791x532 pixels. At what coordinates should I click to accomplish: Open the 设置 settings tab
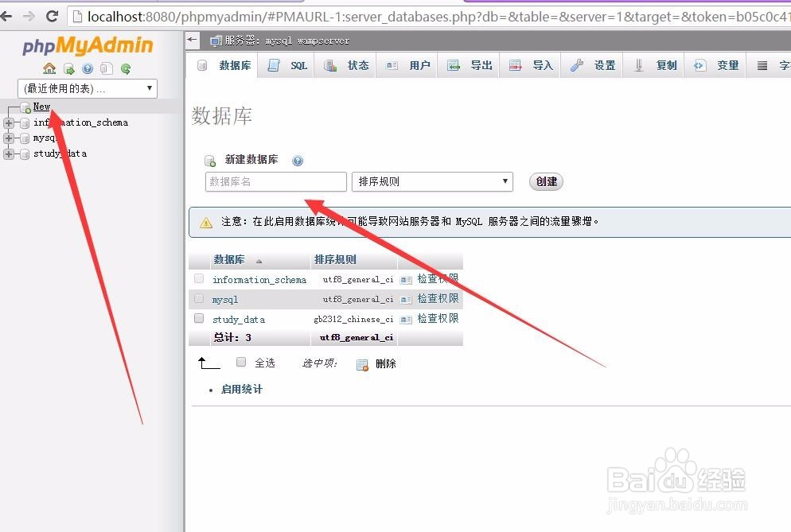coord(591,65)
